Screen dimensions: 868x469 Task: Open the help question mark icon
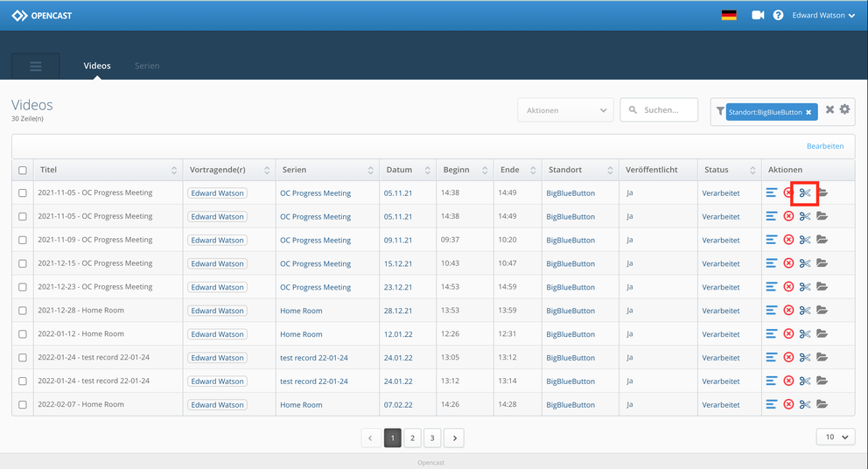tap(778, 15)
